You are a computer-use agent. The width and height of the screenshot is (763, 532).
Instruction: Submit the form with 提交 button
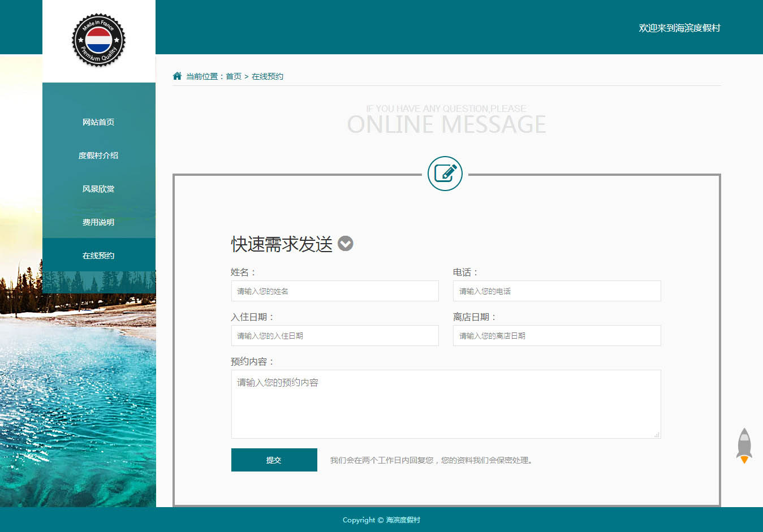coord(274,460)
